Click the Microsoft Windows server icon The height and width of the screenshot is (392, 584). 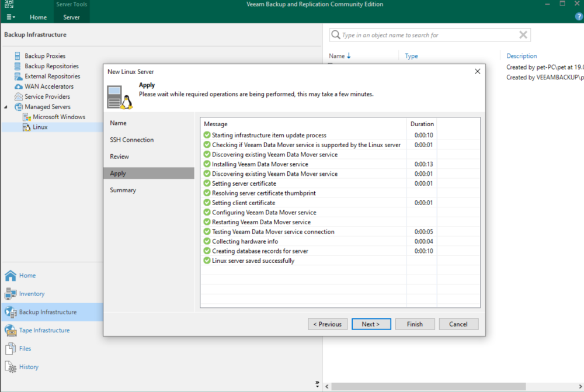pos(27,117)
